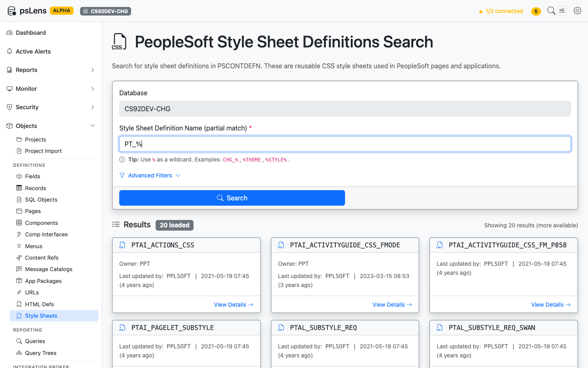Expand the Monitor section chevron
Screen dimensions: 588x368
(93, 89)
